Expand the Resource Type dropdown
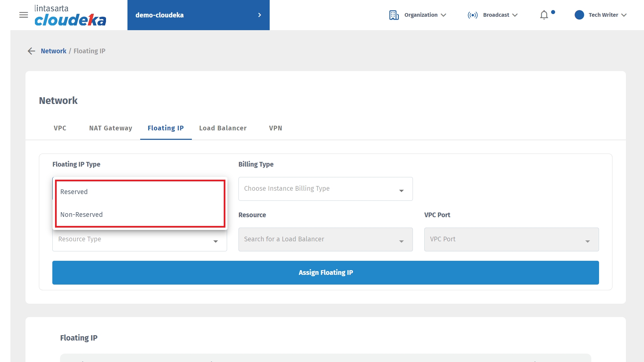The width and height of the screenshot is (644, 362). pyautogui.click(x=140, y=239)
